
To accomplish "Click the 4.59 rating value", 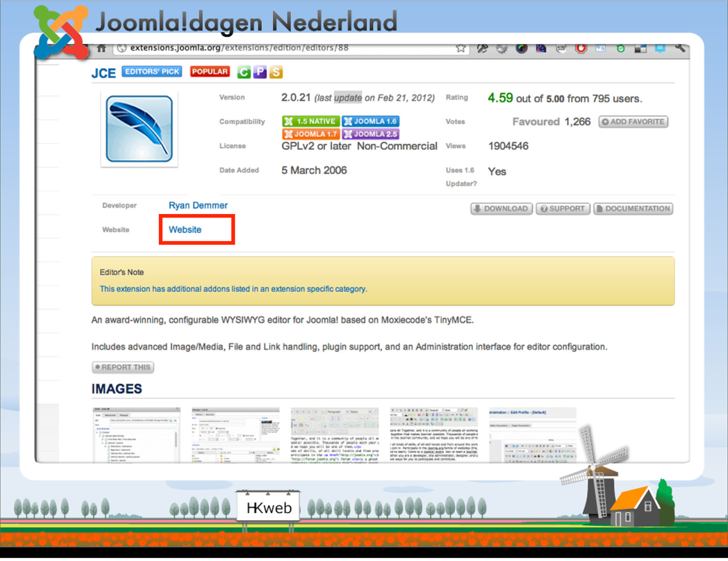I will click(500, 98).
